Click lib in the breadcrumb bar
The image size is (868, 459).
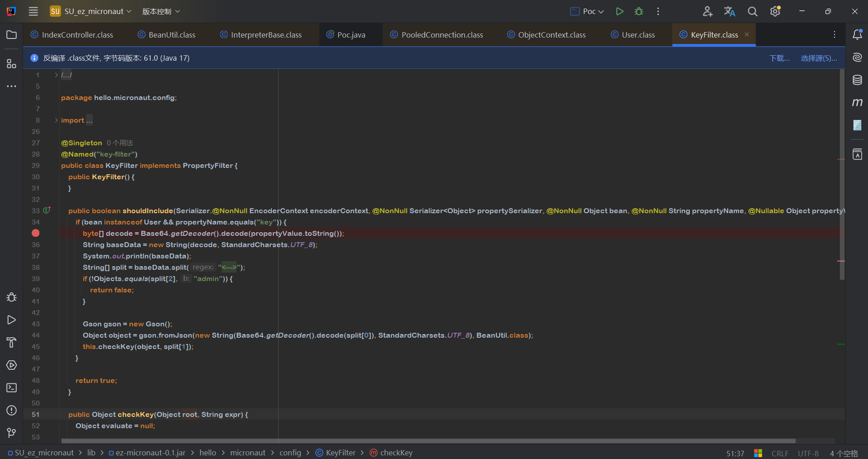(91, 453)
